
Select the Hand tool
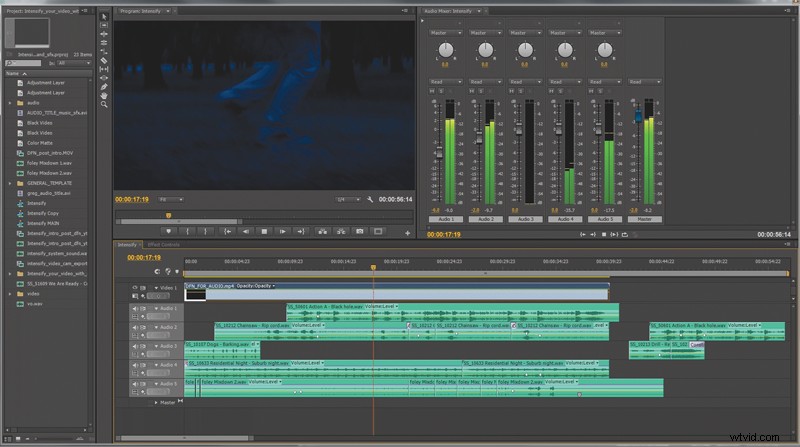[104, 95]
